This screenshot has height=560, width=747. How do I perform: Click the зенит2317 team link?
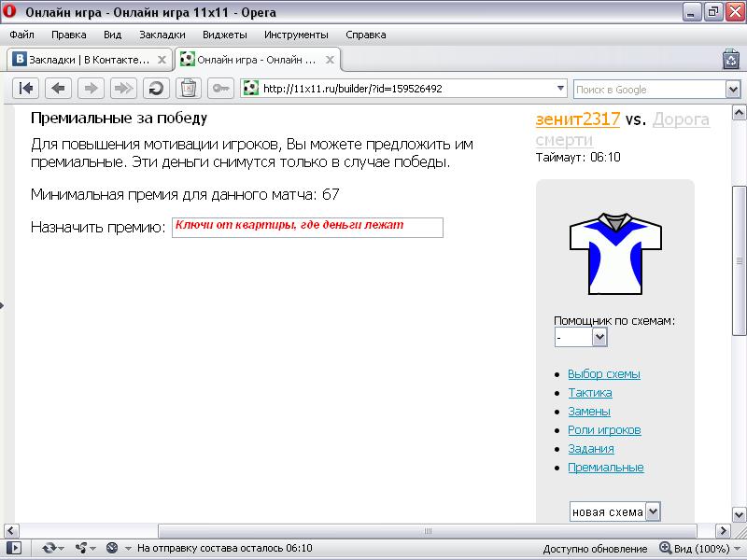pyautogui.click(x=578, y=119)
